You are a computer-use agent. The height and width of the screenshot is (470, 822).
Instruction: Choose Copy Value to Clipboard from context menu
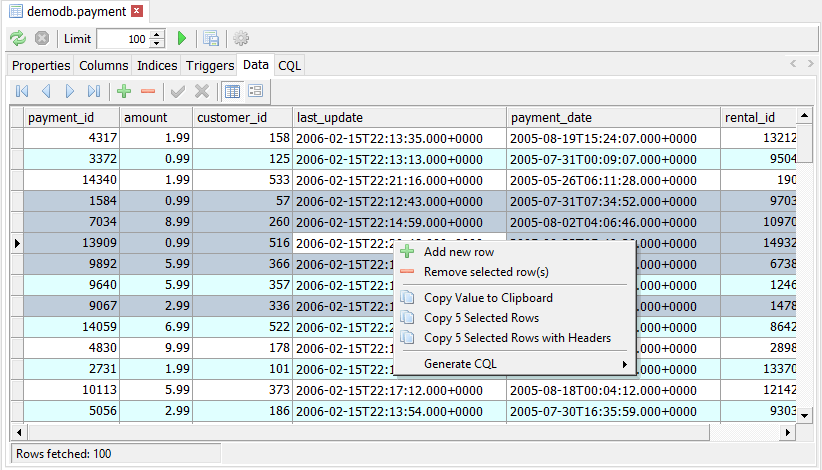[x=488, y=297]
